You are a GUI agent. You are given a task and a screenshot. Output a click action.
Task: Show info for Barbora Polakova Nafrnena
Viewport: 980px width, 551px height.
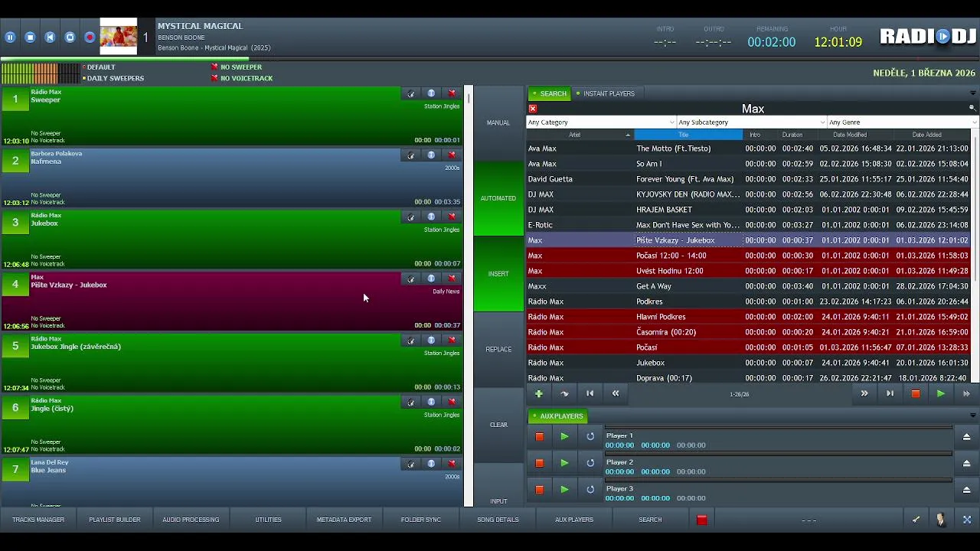(x=431, y=155)
